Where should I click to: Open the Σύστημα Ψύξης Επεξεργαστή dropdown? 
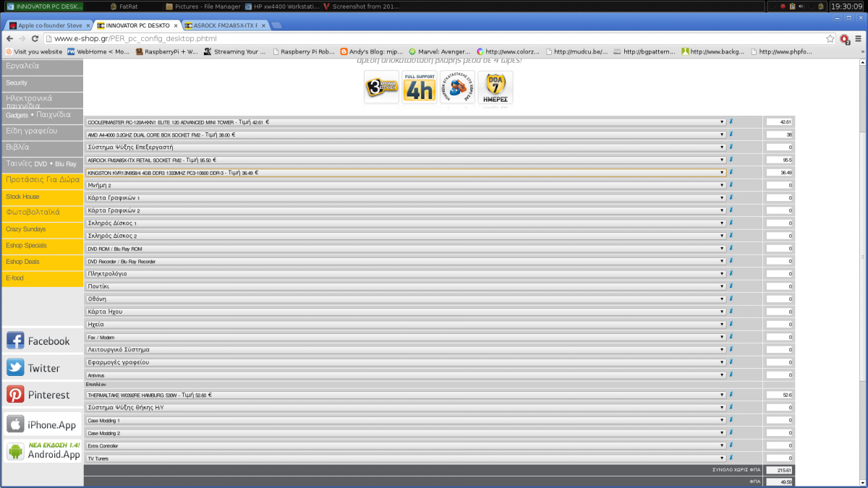[x=405, y=147]
